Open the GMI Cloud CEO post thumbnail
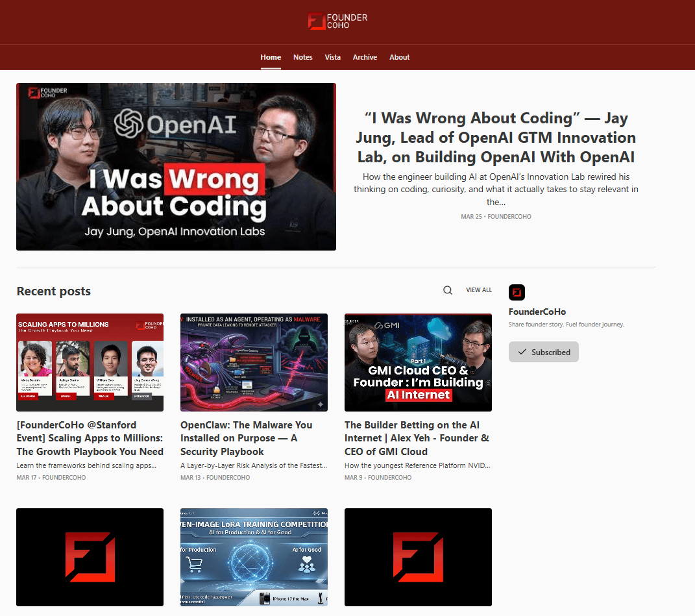The image size is (695, 616). [x=418, y=362]
